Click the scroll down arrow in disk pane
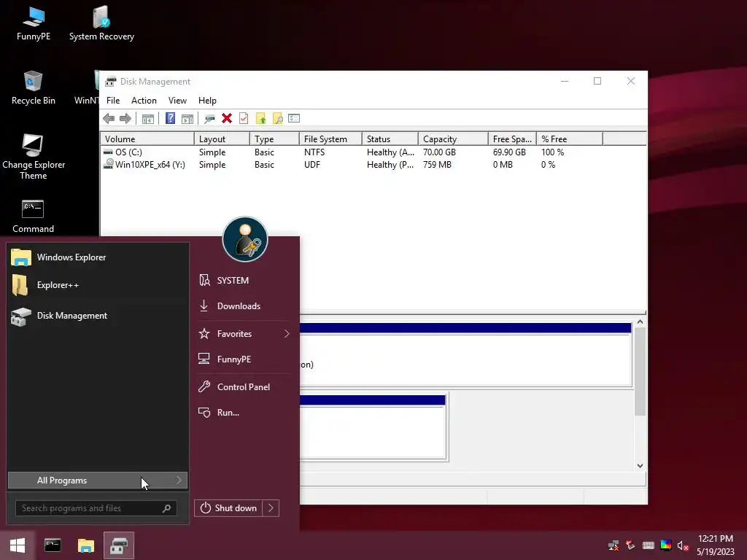This screenshot has height=560, width=747. tap(640, 466)
